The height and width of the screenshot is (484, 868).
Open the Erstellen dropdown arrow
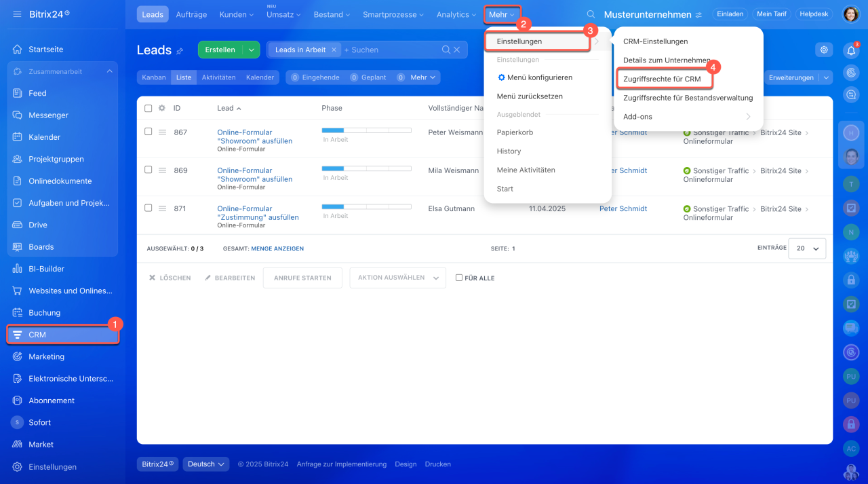(250, 50)
